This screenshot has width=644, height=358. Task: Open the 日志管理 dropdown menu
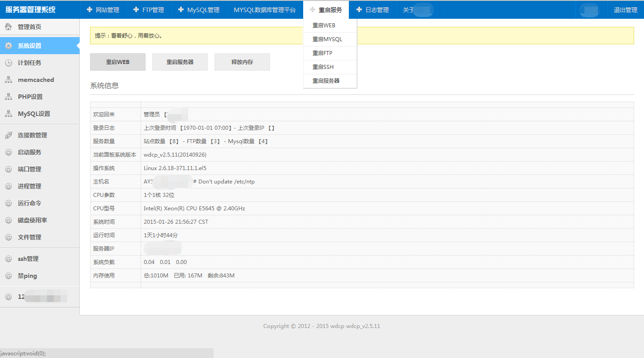(x=373, y=10)
